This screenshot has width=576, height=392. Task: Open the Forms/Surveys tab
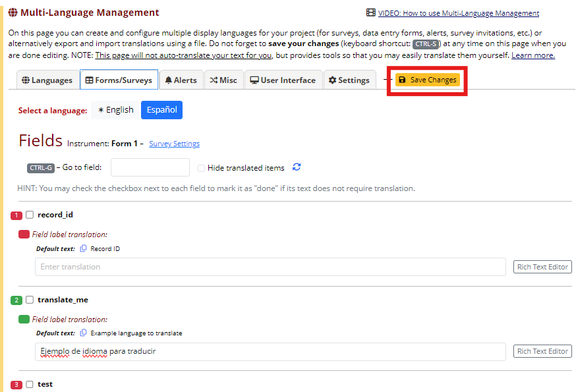[x=119, y=80]
